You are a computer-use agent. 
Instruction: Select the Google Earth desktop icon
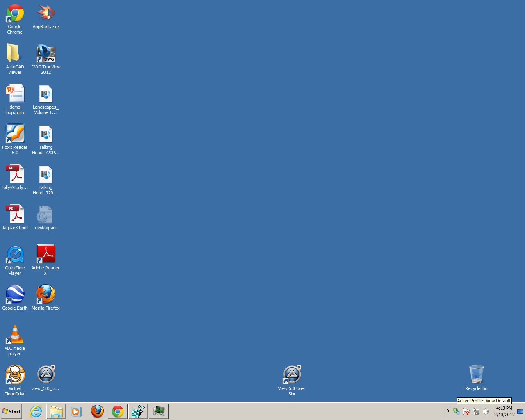click(15, 295)
